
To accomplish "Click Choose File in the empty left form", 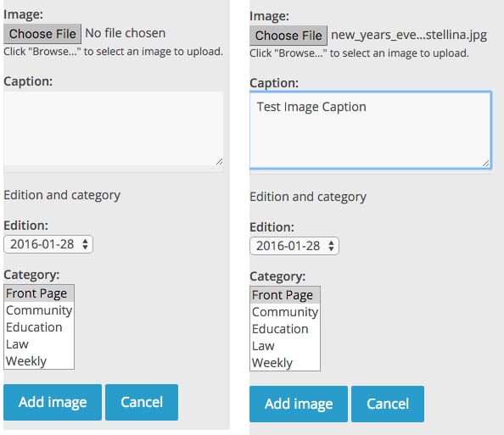I will (x=42, y=34).
